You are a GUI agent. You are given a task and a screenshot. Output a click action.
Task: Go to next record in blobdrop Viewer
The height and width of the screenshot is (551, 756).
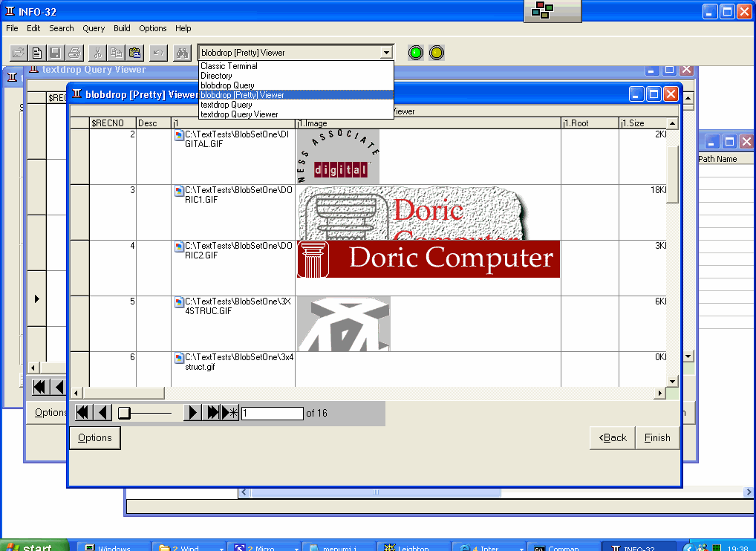coord(192,413)
